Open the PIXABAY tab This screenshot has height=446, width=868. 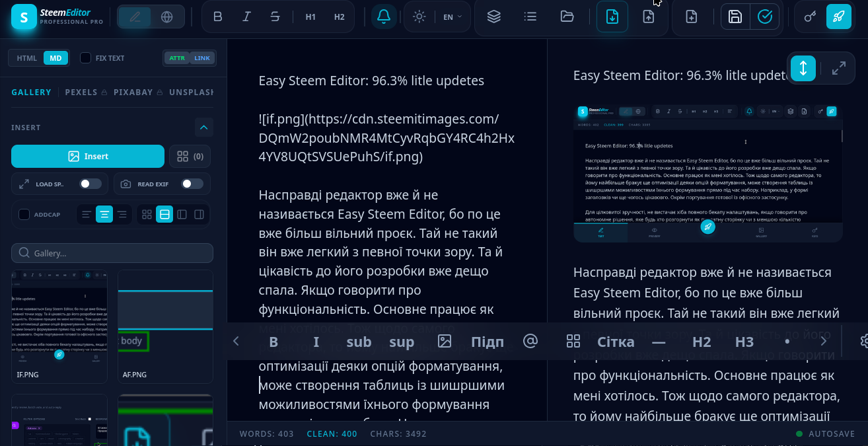tap(137, 93)
